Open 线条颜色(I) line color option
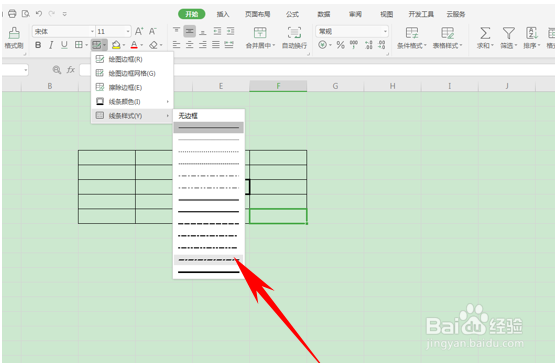 (132, 102)
